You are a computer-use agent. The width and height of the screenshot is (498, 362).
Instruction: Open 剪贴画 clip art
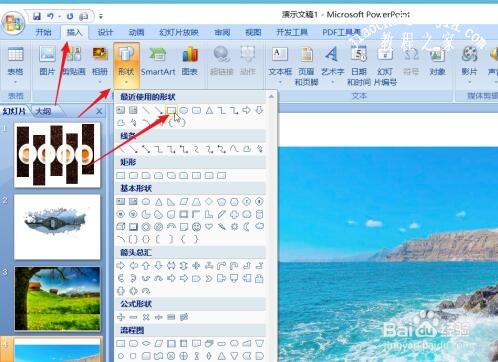tap(74, 61)
